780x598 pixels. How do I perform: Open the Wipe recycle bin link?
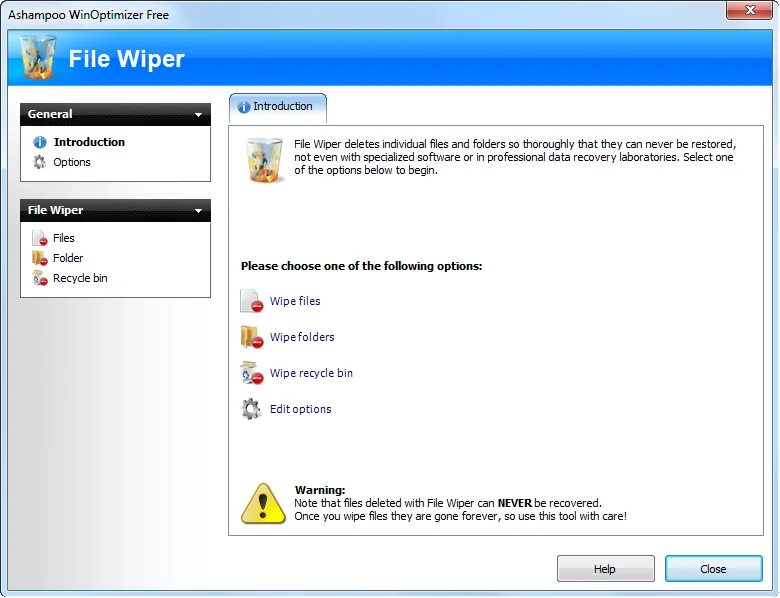[x=311, y=373]
